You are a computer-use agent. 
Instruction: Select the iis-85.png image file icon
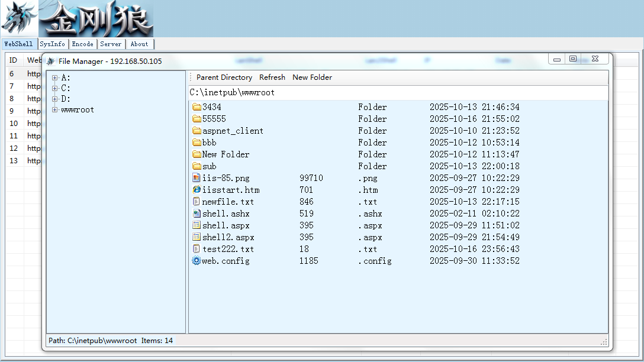point(197,178)
